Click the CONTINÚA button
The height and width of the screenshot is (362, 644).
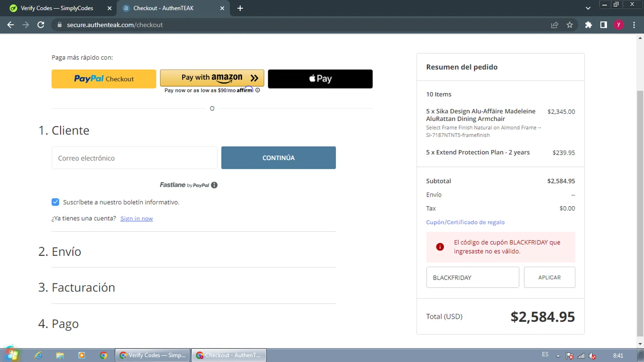click(279, 158)
